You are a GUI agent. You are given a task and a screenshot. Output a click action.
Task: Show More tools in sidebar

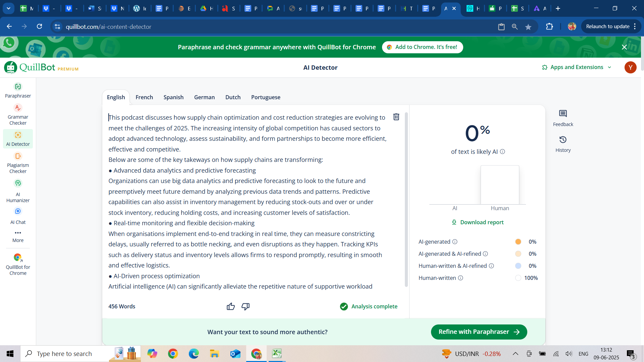pyautogui.click(x=18, y=236)
